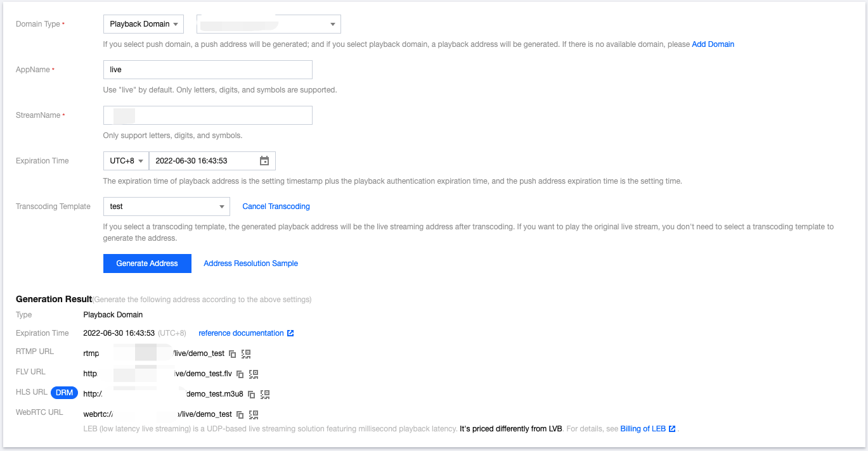Viewport: 868px width, 451px height.
Task: Click the Generation Result heading
Action: tap(54, 299)
